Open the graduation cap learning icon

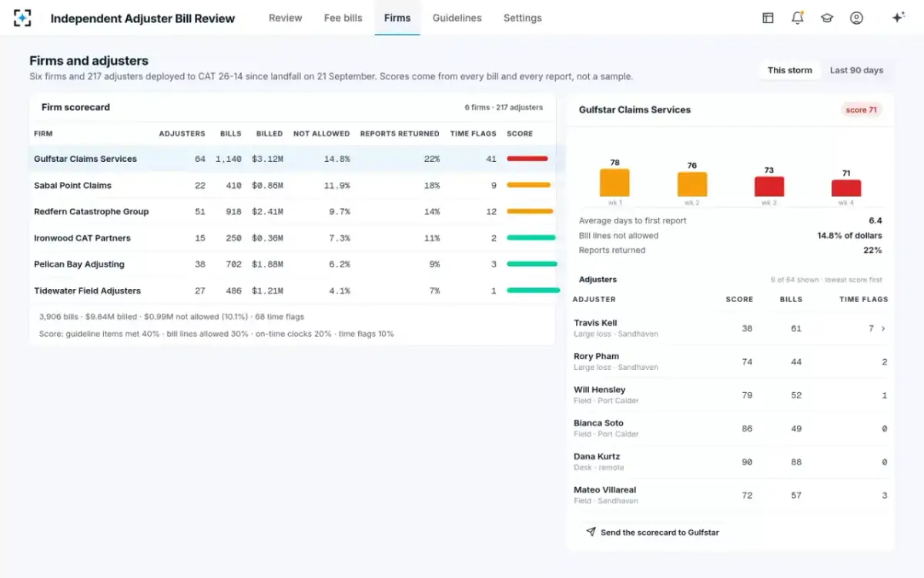[x=827, y=18]
